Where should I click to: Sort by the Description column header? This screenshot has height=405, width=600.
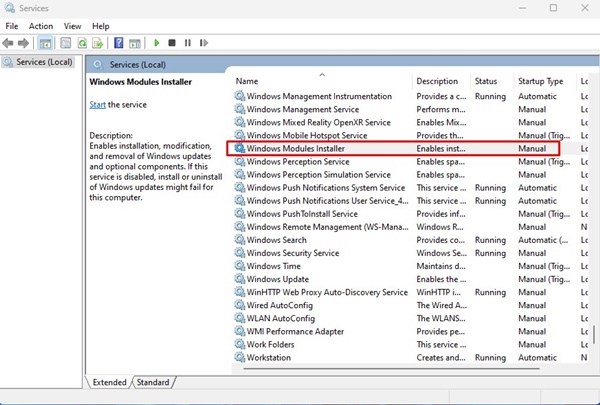coord(441,81)
